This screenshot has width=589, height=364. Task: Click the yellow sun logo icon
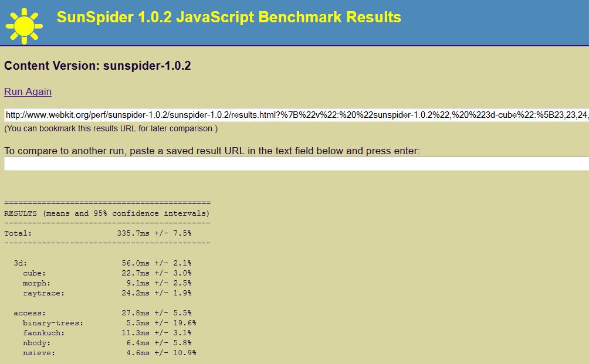click(24, 26)
